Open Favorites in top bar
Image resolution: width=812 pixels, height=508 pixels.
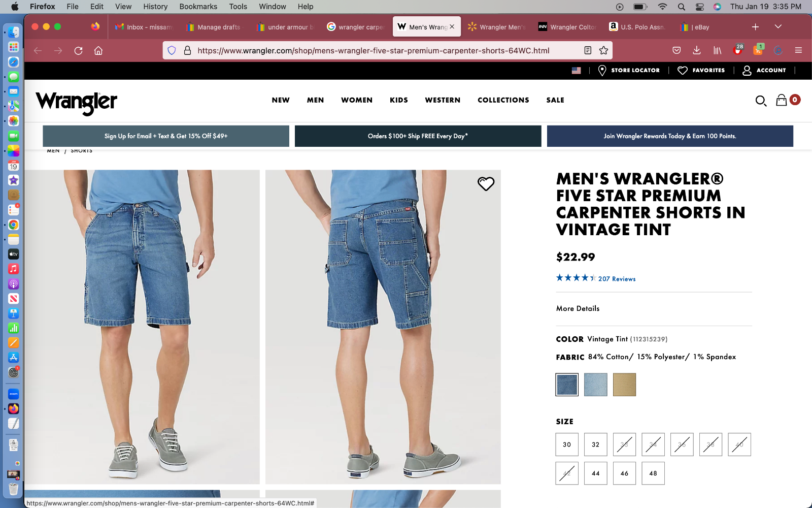click(701, 70)
